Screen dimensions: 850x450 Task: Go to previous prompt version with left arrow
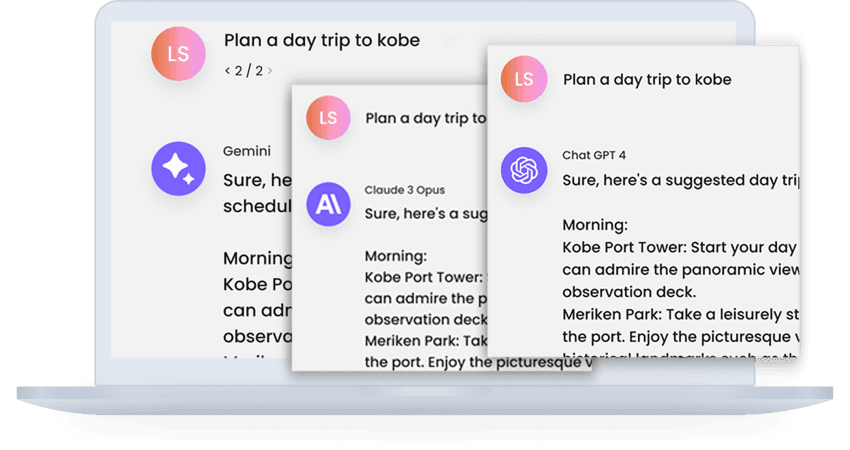tap(227, 71)
